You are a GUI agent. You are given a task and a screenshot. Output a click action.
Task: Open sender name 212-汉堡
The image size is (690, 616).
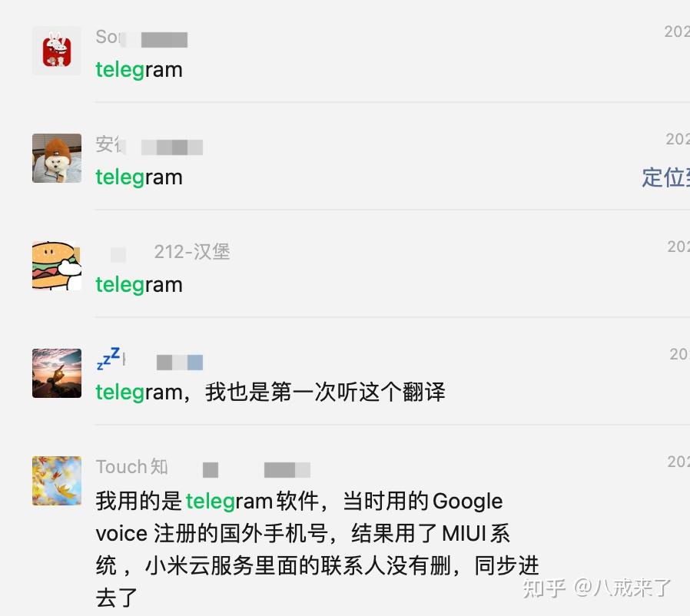coord(192,252)
